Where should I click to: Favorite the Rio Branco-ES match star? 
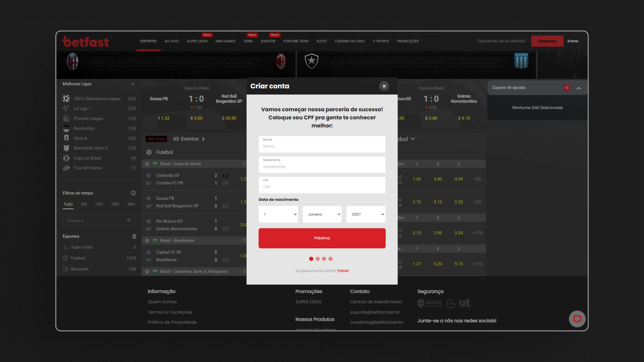click(x=149, y=221)
